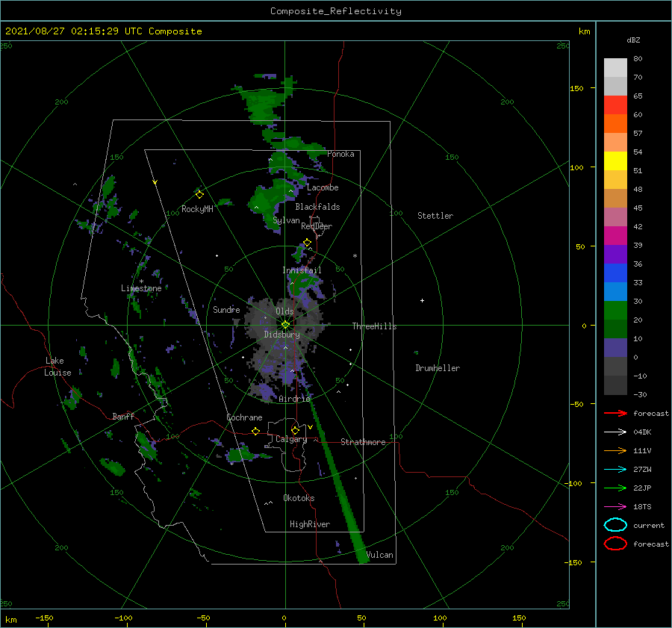The width and height of the screenshot is (672, 628).
Task: Click the Sundre city label
Action: [x=226, y=309]
